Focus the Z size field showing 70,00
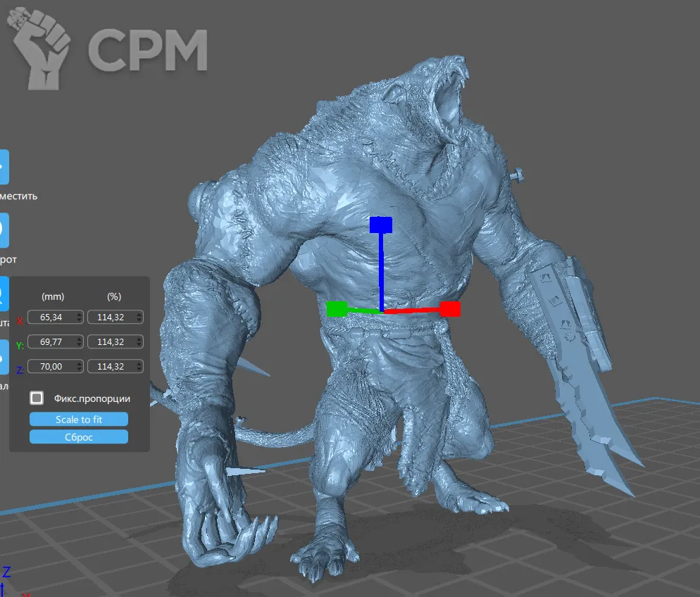 [51, 367]
